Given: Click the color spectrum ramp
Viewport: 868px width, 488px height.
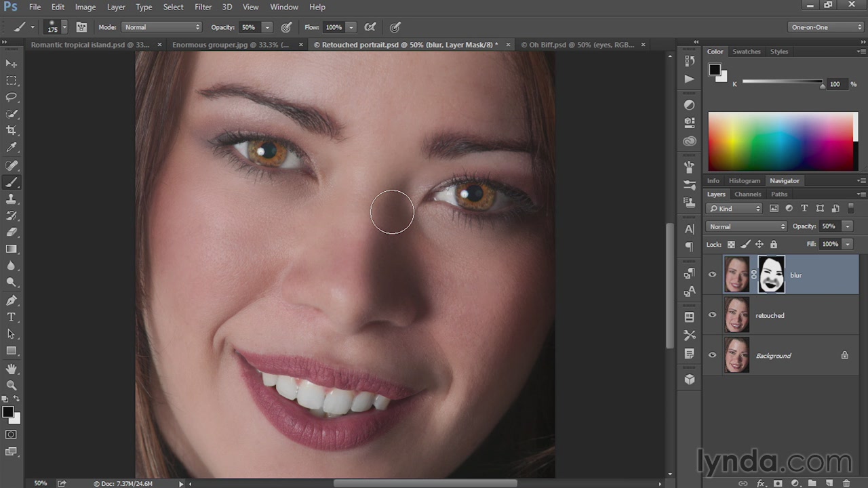Looking at the screenshot, I should click(783, 142).
